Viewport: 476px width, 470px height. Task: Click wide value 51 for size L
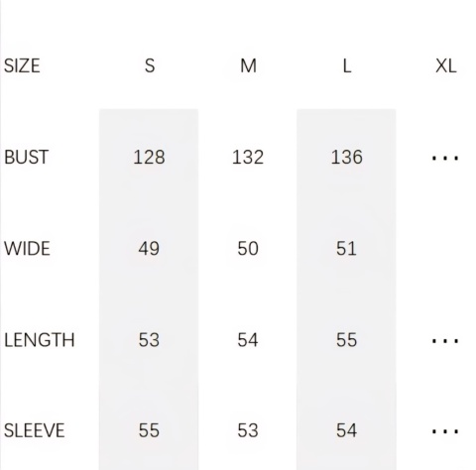pos(346,248)
